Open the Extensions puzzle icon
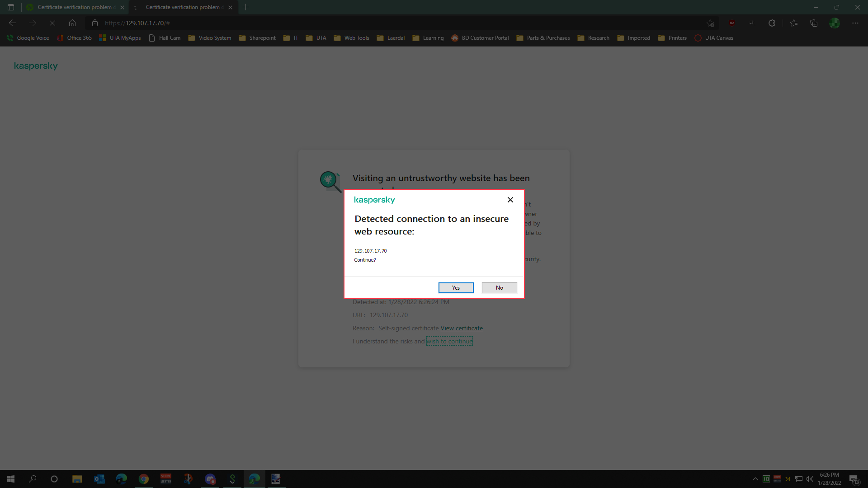 tap(772, 23)
